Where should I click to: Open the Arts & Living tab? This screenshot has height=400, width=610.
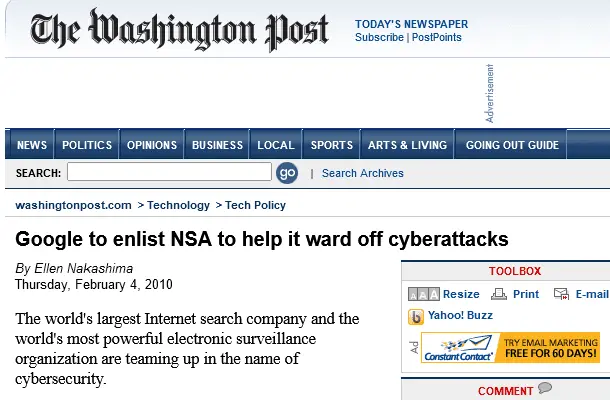(x=407, y=145)
